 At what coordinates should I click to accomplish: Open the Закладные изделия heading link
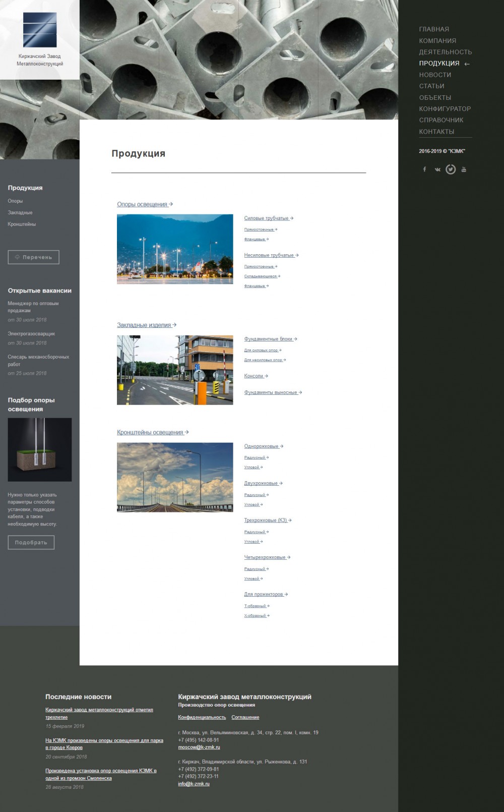pyautogui.click(x=147, y=325)
